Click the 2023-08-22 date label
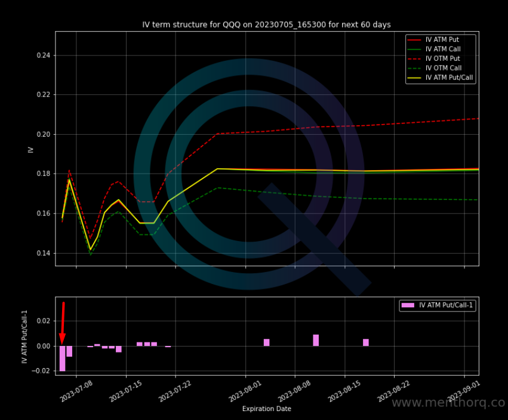The width and height of the screenshot is (508, 420). (x=394, y=391)
